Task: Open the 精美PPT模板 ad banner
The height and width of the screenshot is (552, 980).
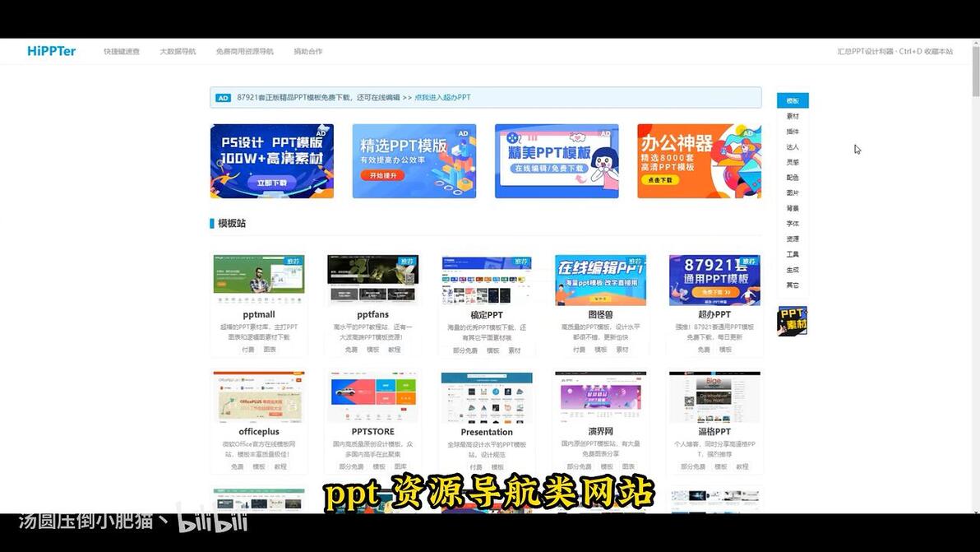Action: [x=557, y=161]
